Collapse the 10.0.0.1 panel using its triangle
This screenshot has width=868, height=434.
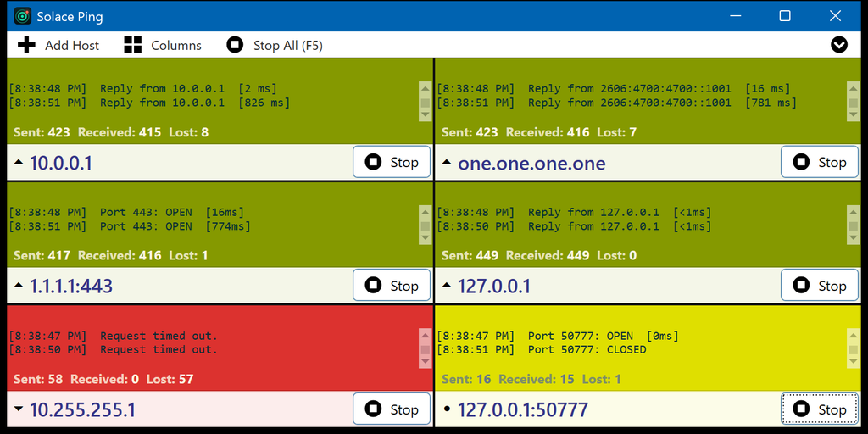(19, 162)
